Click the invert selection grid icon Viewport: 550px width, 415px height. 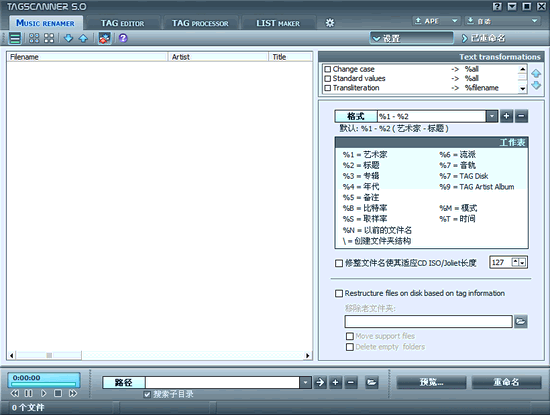click(49, 38)
